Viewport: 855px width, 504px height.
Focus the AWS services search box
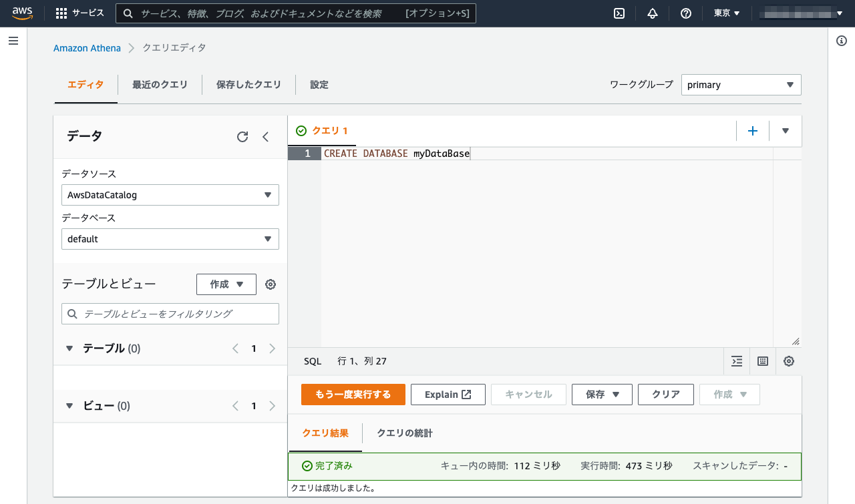pyautogui.click(x=296, y=13)
